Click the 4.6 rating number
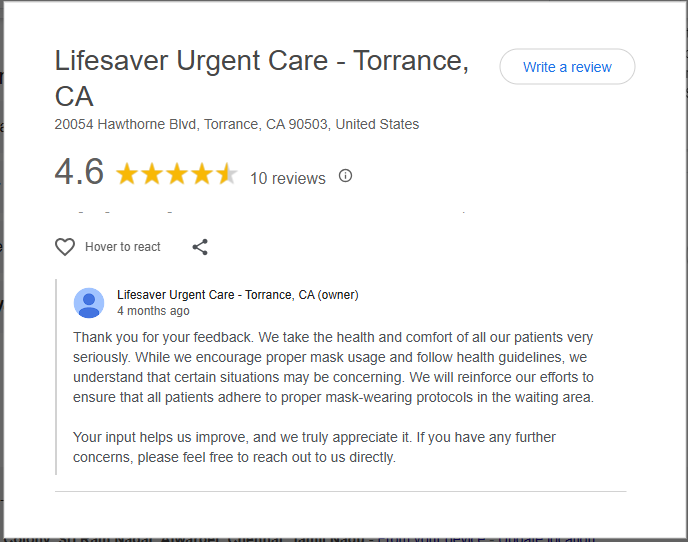This screenshot has width=688, height=542. pyautogui.click(x=79, y=173)
